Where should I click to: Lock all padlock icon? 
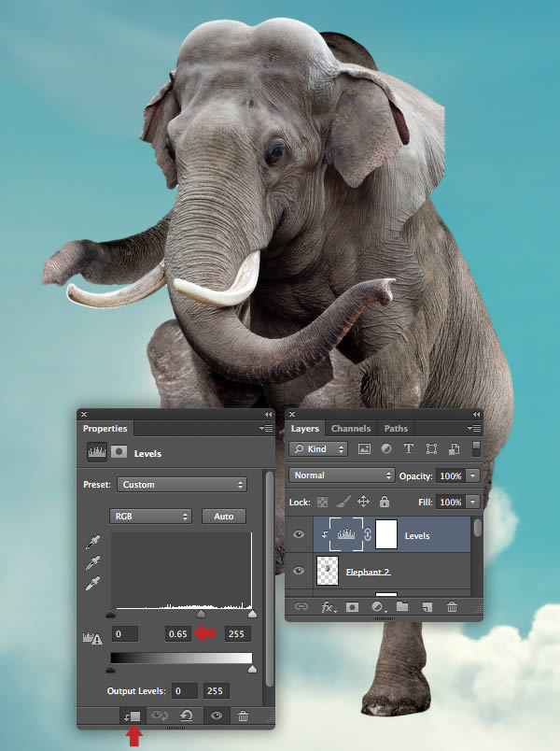click(385, 502)
